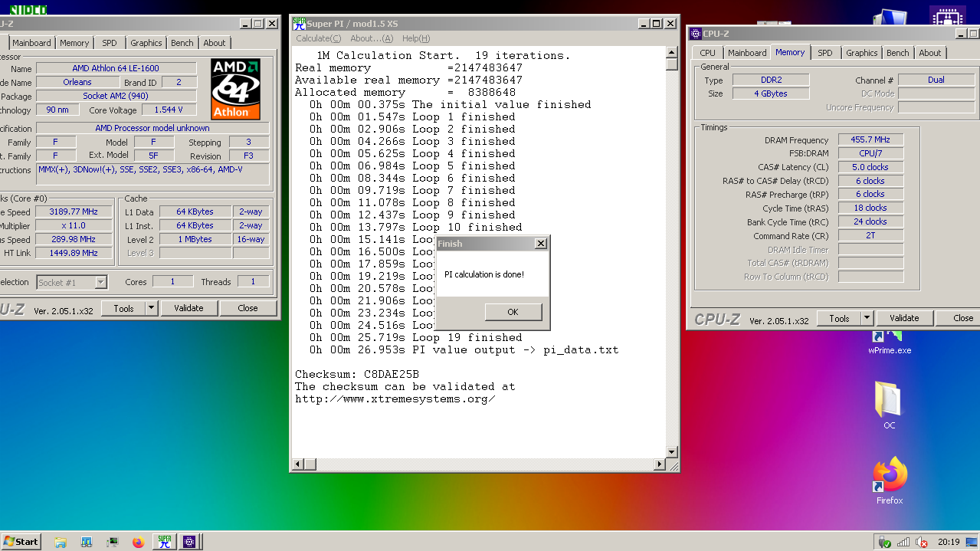Click the network signal tray icon
The height and width of the screenshot is (551, 980).
tap(903, 542)
